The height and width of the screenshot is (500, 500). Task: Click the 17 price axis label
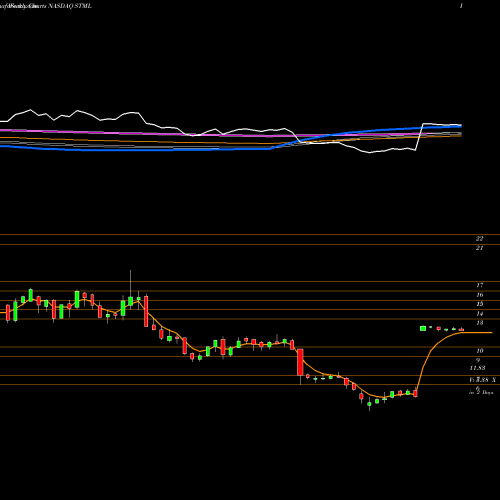[479, 285]
